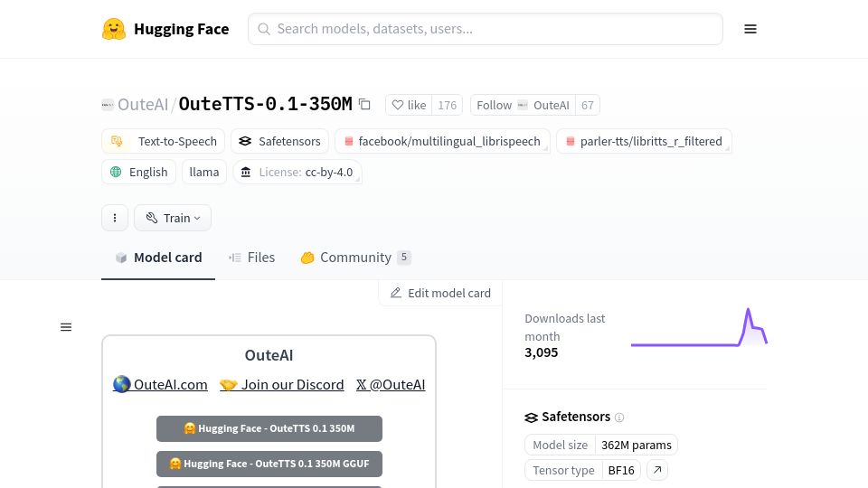This screenshot has width=868, height=488.
Task: Copy model name with clipboard icon
Action: point(364,104)
